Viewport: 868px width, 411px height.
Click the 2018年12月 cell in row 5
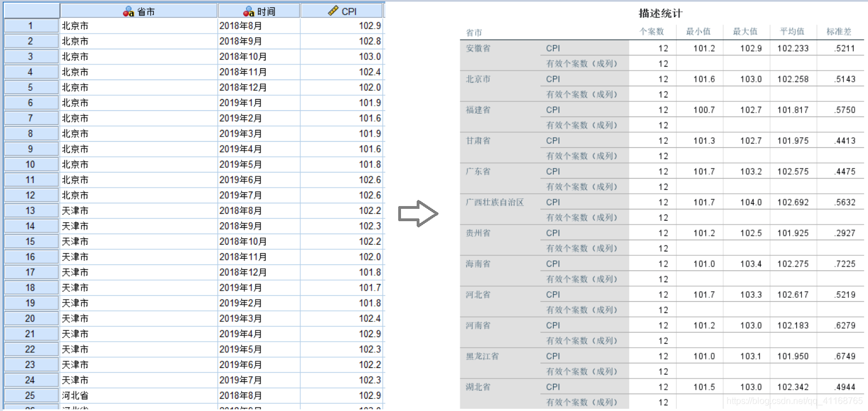click(x=259, y=87)
